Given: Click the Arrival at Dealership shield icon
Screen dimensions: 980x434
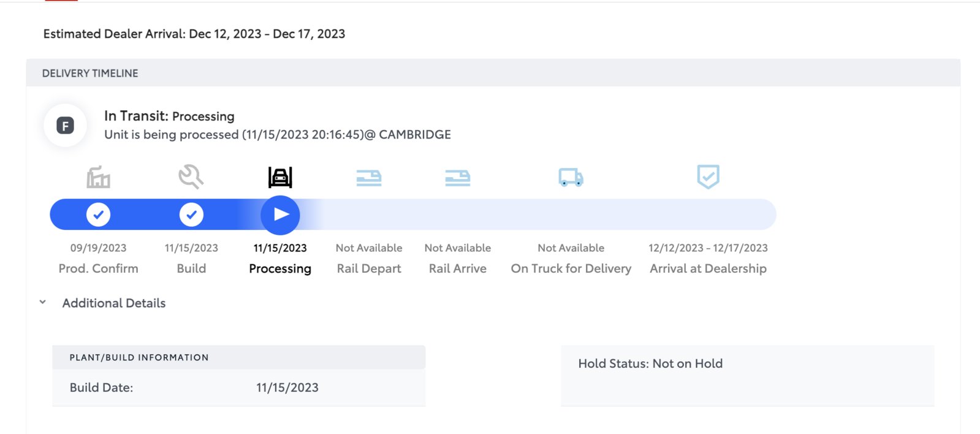Looking at the screenshot, I should coord(708,177).
